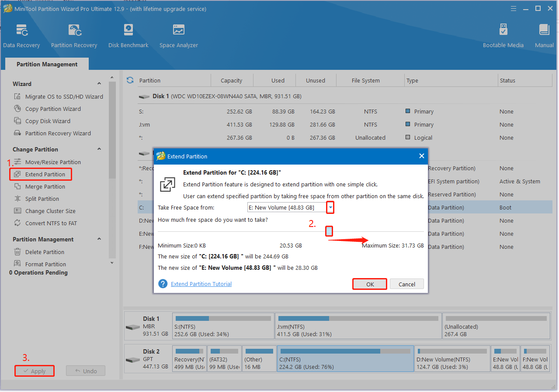Click Cancel in Extend Partition dialog

[407, 284]
